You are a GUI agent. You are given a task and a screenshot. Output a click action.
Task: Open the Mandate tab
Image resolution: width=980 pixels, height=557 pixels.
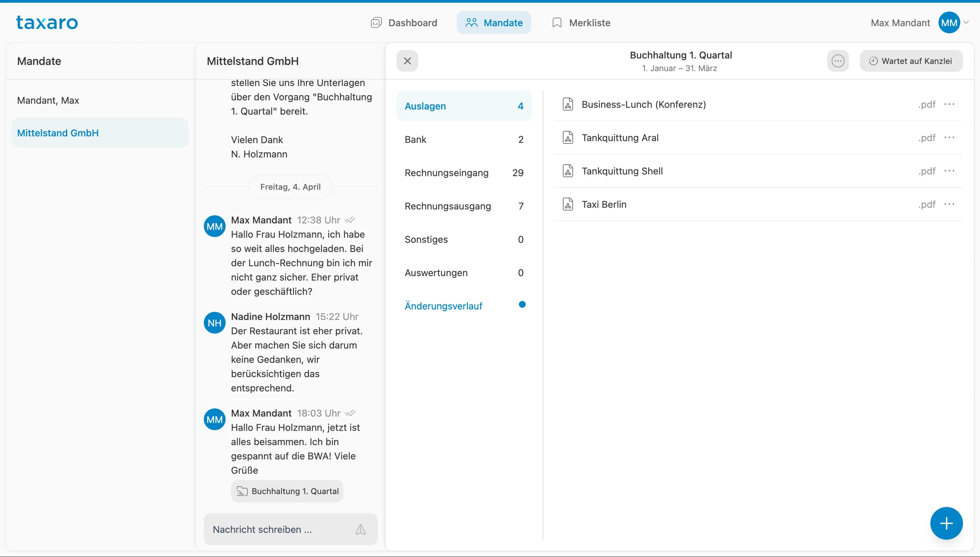(x=494, y=22)
